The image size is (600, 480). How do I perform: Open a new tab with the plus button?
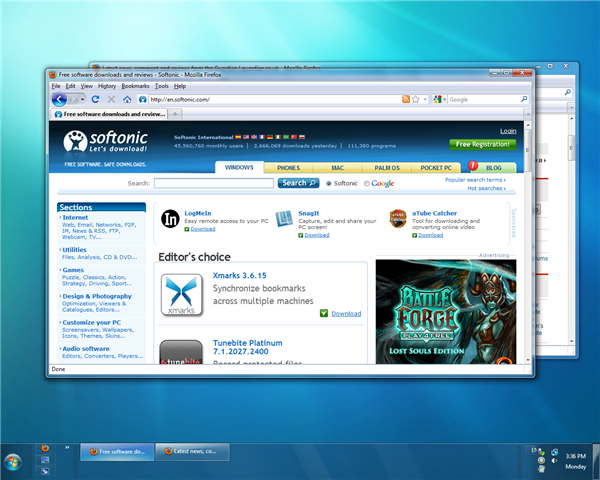pos(175,114)
